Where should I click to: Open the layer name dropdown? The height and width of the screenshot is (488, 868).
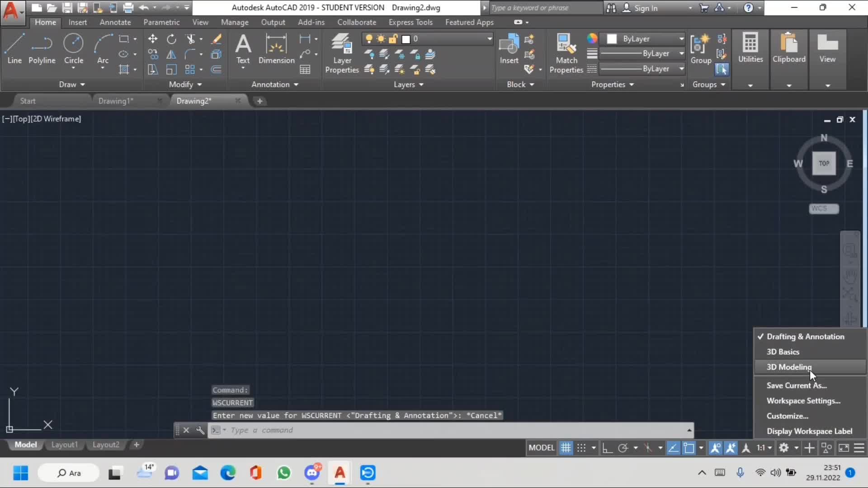click(489, 39)
